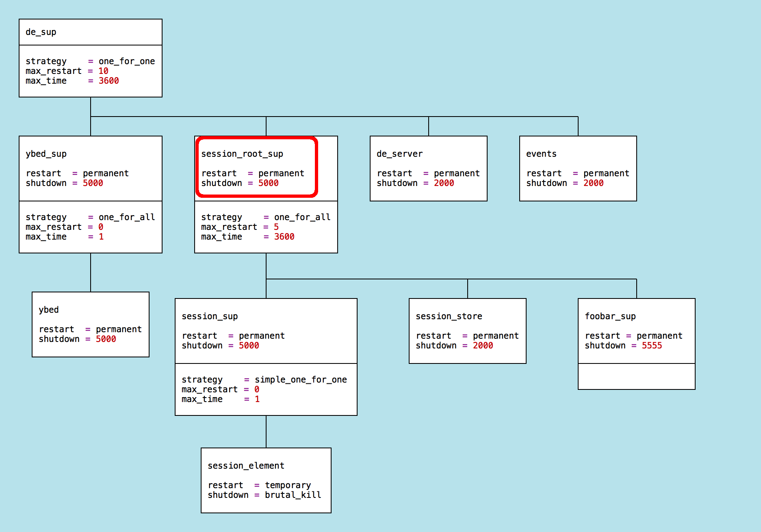Click the shutdown value 5555 in foobar_sup

[x=652, y=346]
